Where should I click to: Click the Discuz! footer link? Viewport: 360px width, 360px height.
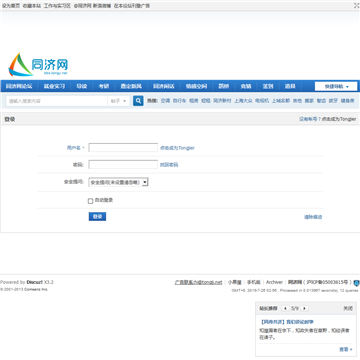tap(35, 282)
